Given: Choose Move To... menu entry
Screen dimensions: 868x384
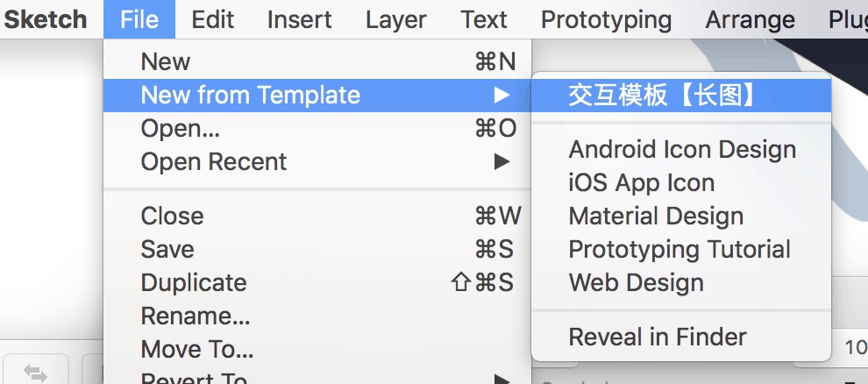Looking at the screenshot, I should tap(197, 350).
